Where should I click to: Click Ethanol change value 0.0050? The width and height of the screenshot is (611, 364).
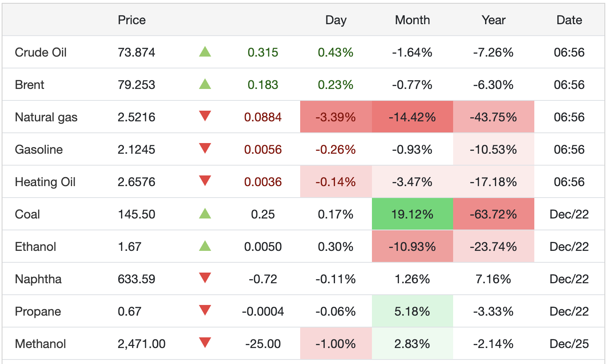(263, 247)
